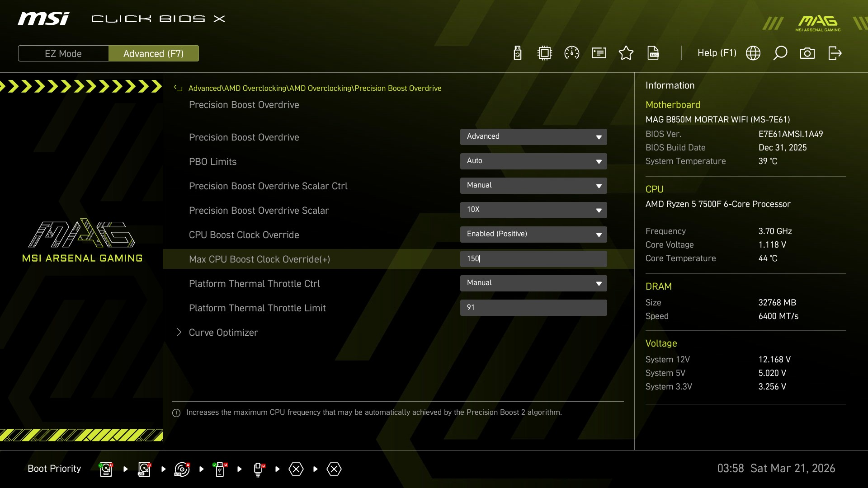Click the last empty hexagon boot slot
Viewport: 868px width, 488px height.
coord(334,469)
